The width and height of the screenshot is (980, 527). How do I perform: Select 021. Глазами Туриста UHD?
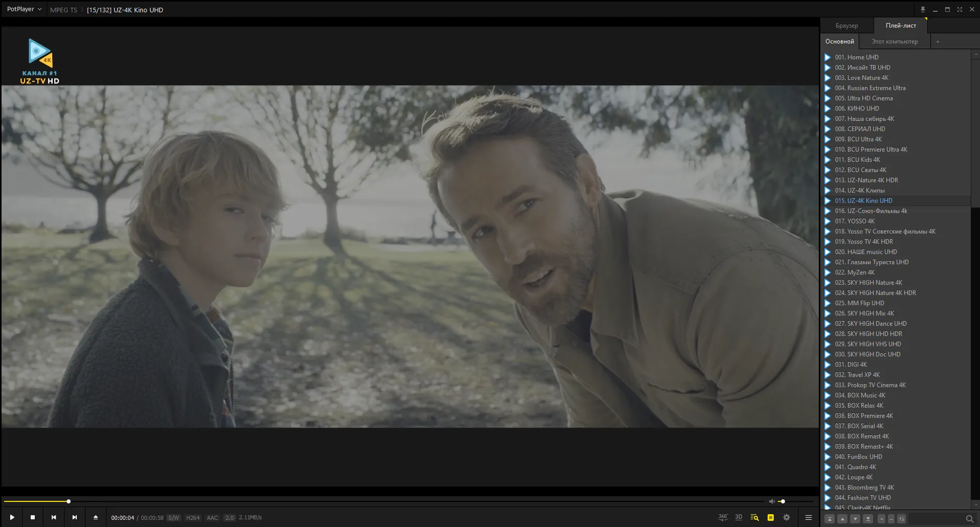click(896, 262)
